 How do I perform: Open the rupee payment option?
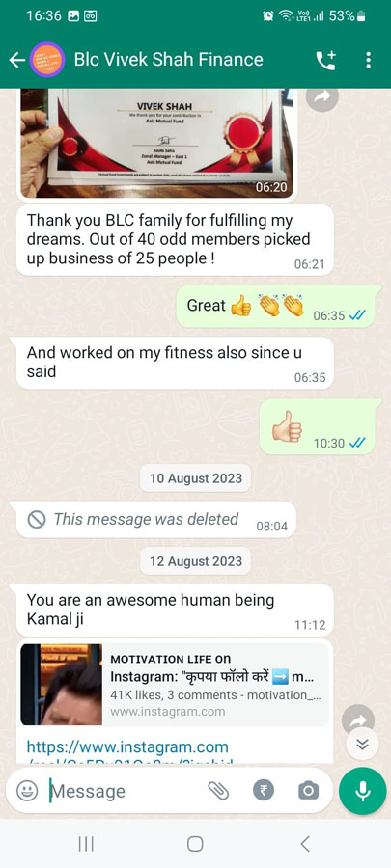tap(264, 791)
